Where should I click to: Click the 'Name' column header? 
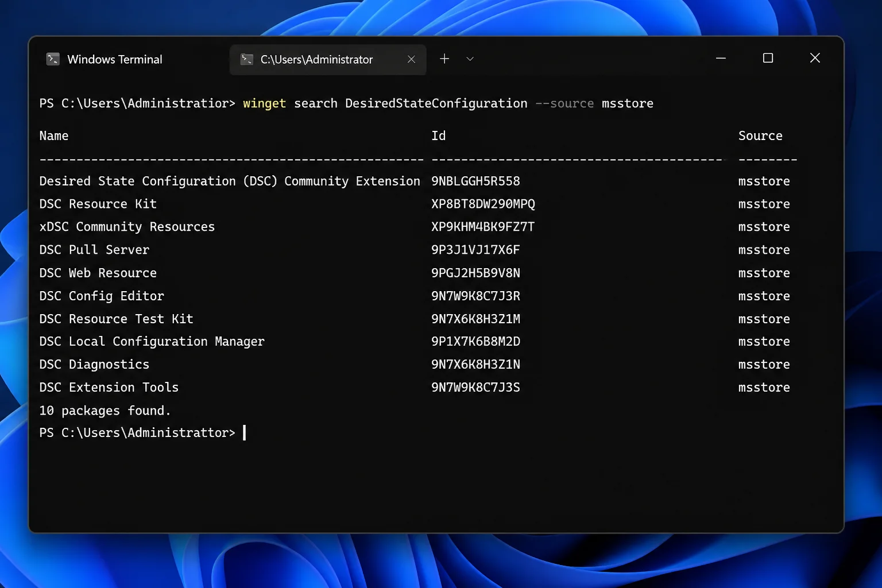click(54, 136)
